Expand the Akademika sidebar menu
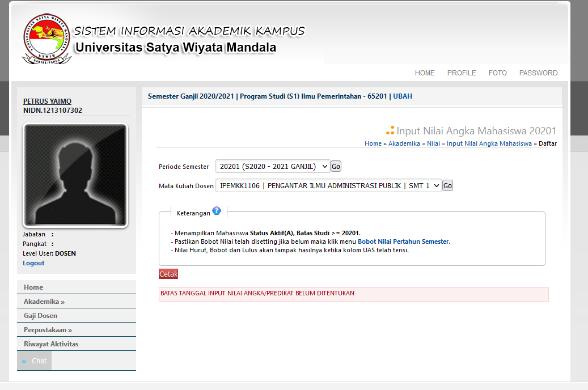The height and width of the screenshot is (390, 588). pyautogui.click(x=44, y=302)
